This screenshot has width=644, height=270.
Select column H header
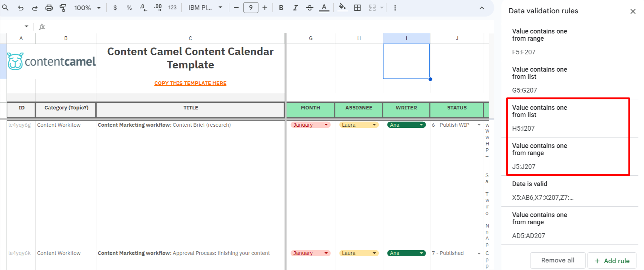[x=359, y=38]
